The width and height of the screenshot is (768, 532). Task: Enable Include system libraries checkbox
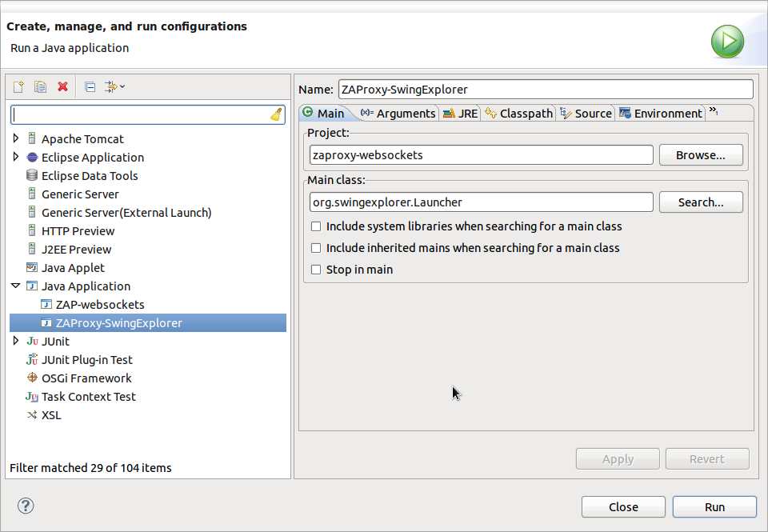coord(316,226)
